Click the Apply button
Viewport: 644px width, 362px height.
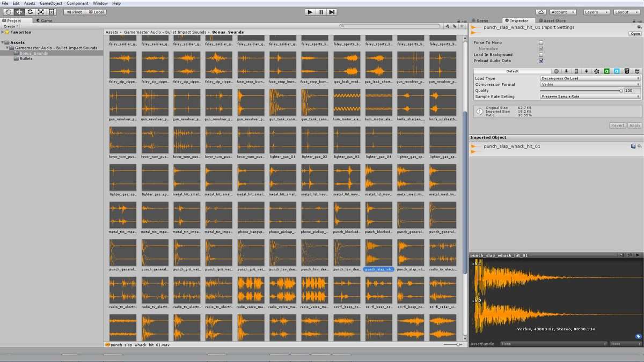click(x=634, y=125)
